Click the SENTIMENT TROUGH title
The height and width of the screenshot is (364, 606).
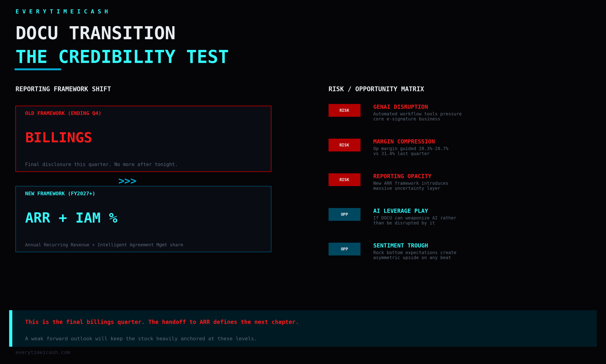(x=400, y=245)
